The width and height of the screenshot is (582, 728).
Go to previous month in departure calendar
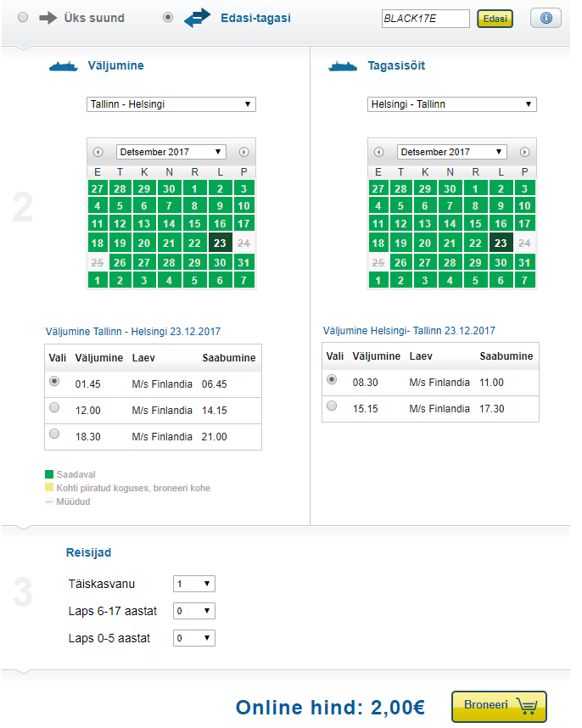pyautogui.click(x=98, y=152)
